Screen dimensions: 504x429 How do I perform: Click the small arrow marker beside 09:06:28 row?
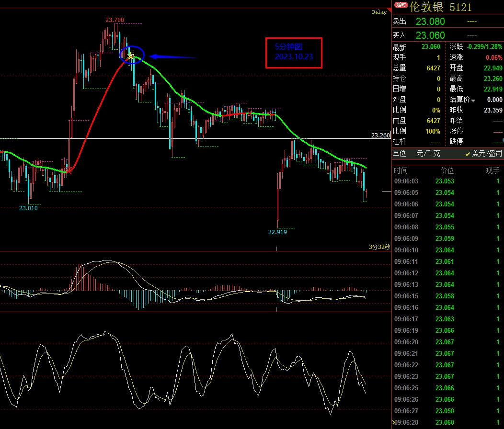(393, 422)
